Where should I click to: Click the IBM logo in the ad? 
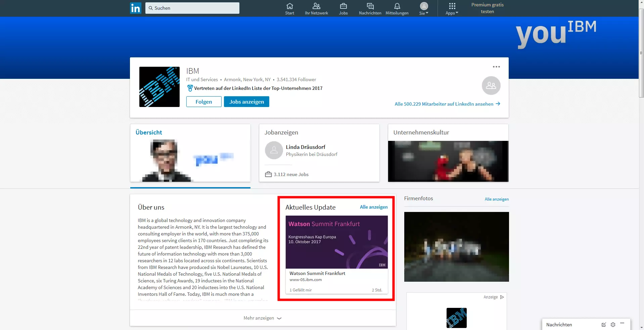click(x=456, y=318)
